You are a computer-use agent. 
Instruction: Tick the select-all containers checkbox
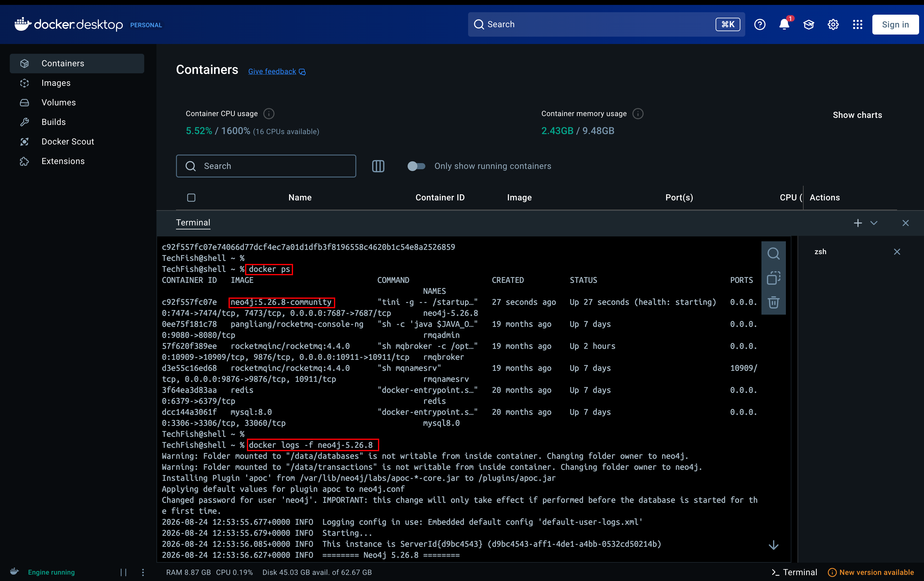191,198
